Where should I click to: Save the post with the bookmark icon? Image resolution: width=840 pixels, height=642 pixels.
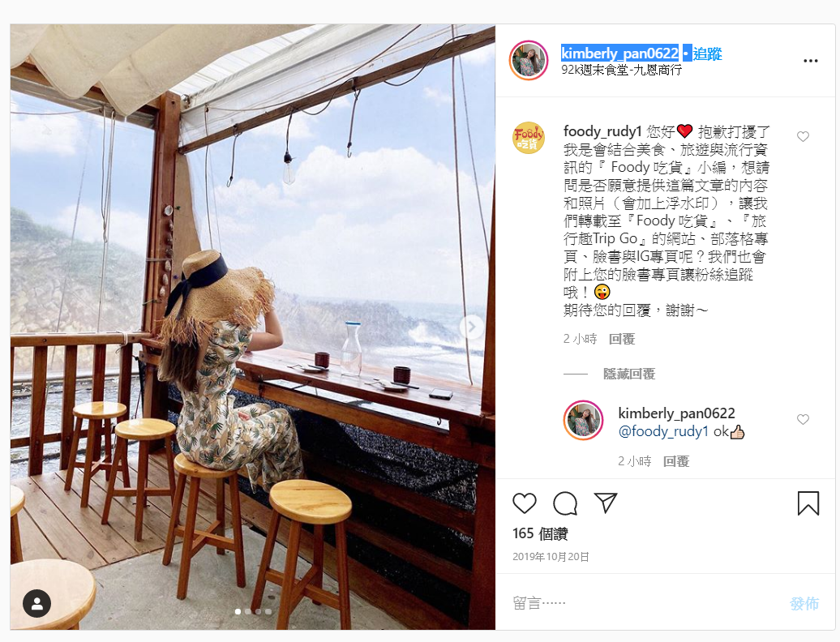pos(808,503)
